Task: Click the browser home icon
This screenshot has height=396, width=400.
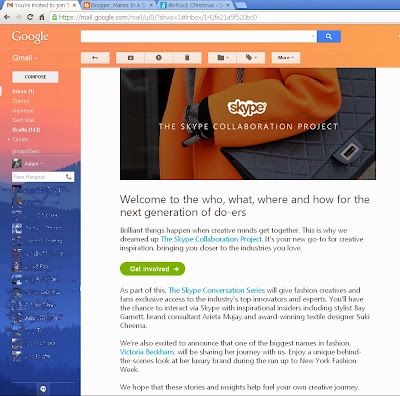Action: coord(42,17)
